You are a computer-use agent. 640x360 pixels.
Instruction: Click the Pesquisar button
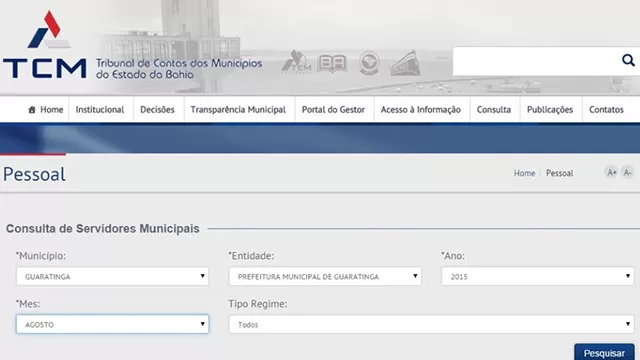604,353
